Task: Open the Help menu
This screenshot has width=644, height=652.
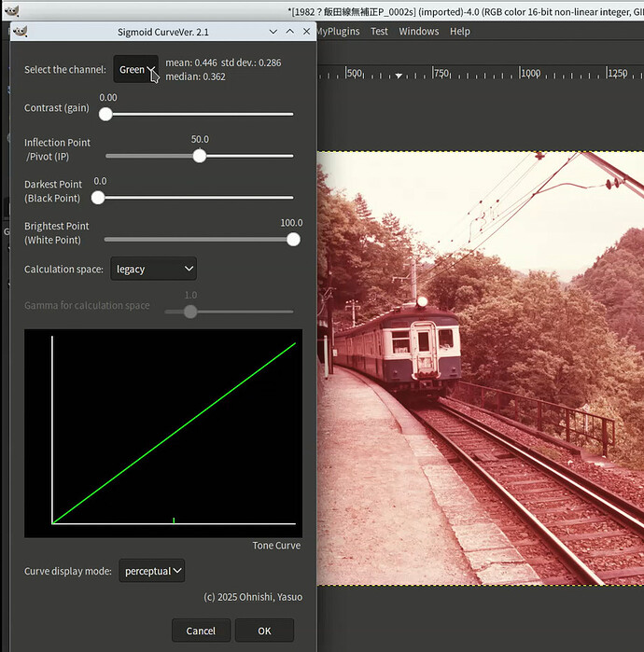Action: (x=460, y=31)
